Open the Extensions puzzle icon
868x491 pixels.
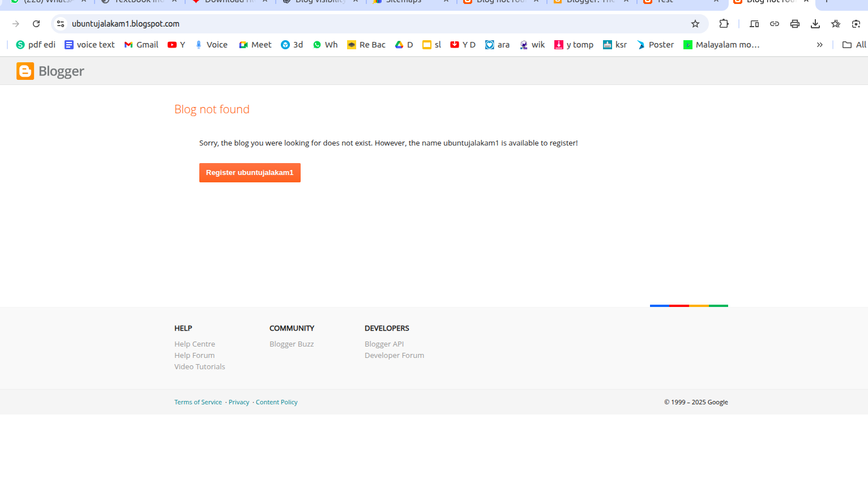tap(724, 24)
